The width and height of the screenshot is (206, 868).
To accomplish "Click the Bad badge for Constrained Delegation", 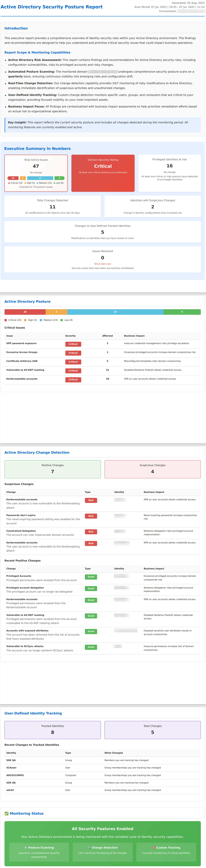I will point(91,532).
